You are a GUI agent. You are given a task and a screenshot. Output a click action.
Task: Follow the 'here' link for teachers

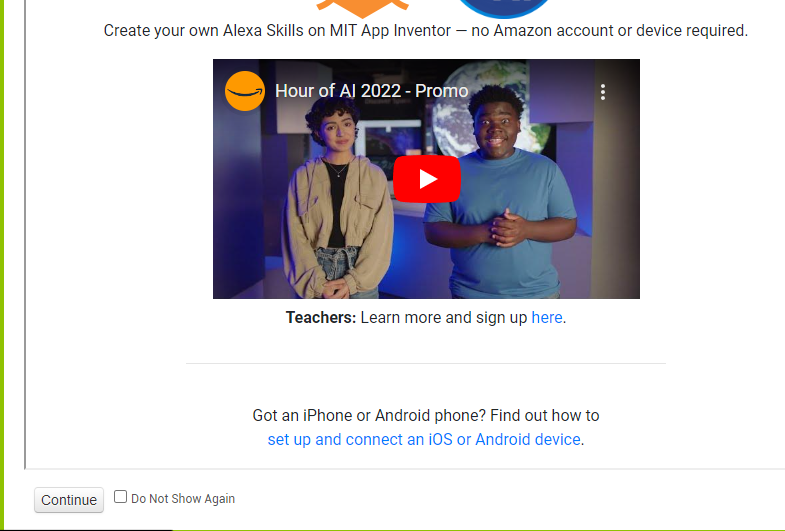pos(547,317)
